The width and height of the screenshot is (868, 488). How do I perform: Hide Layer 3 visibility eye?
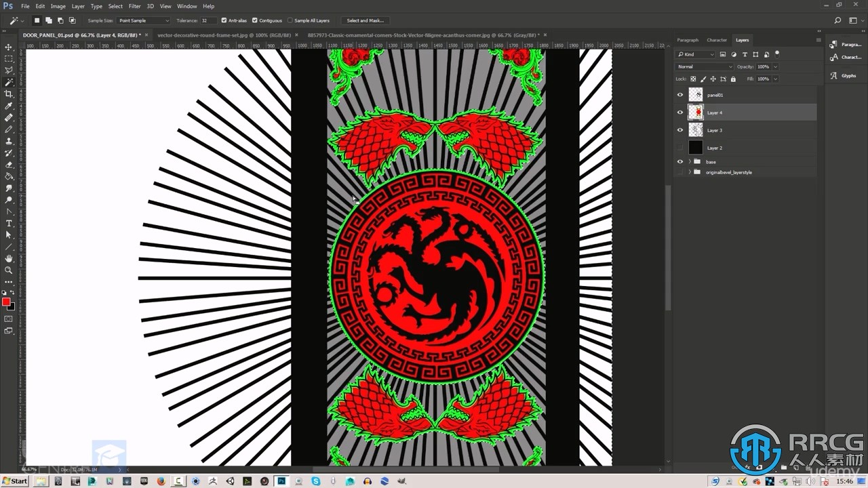(680, 130)
